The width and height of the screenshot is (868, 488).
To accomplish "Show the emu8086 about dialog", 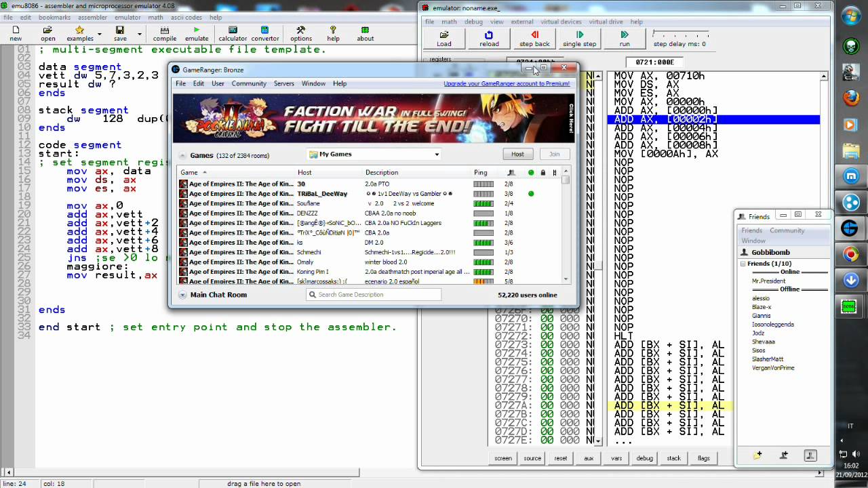I will click(366, 34).
